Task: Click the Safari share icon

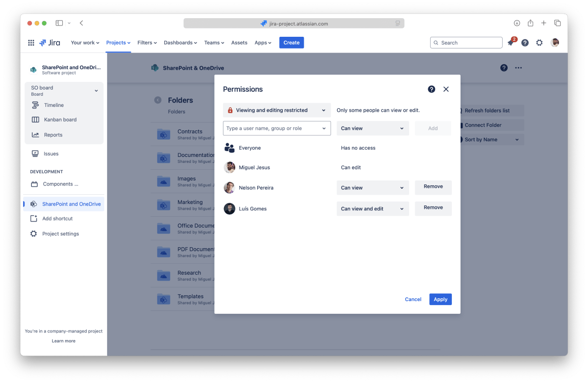Action: click(530, 23)
